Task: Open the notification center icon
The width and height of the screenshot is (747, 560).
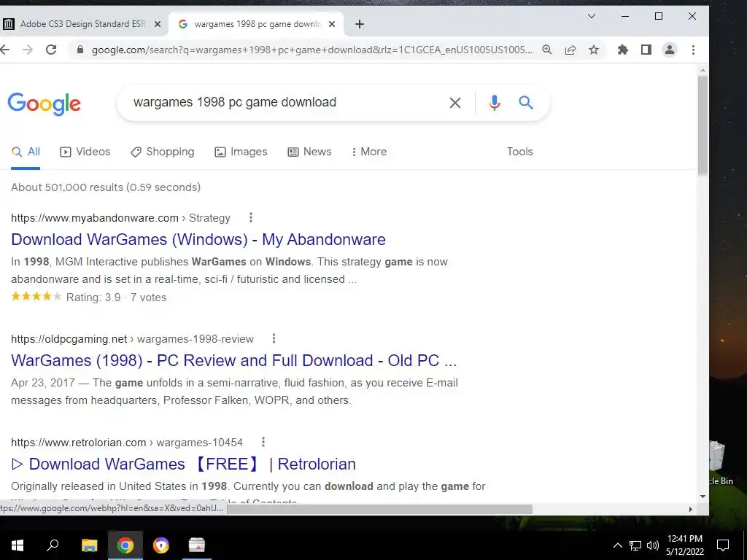Action: [x=723, y=545]
